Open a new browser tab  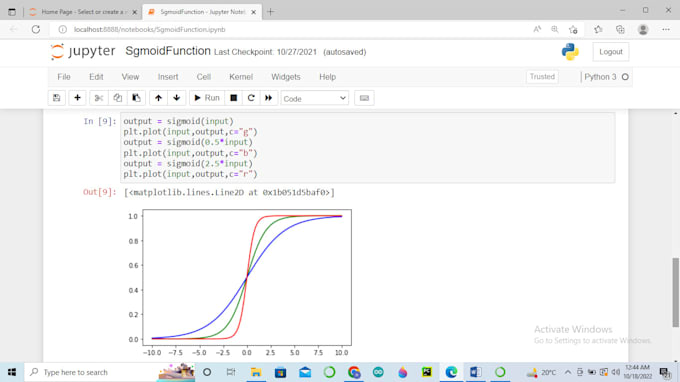pos(270,12)
